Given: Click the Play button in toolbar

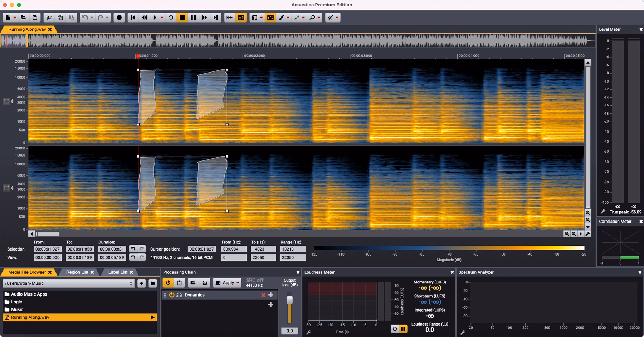Looking at the screenshot, I should click(155, 18).
